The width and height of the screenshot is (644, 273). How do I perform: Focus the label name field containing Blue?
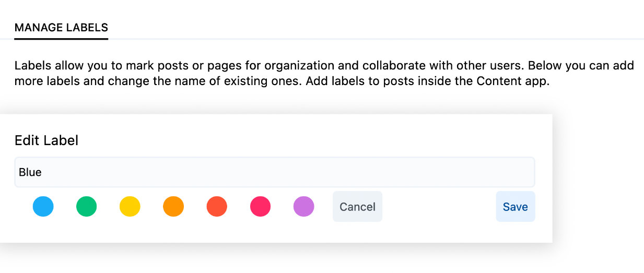pyautogui.click(x=275, y=172)
